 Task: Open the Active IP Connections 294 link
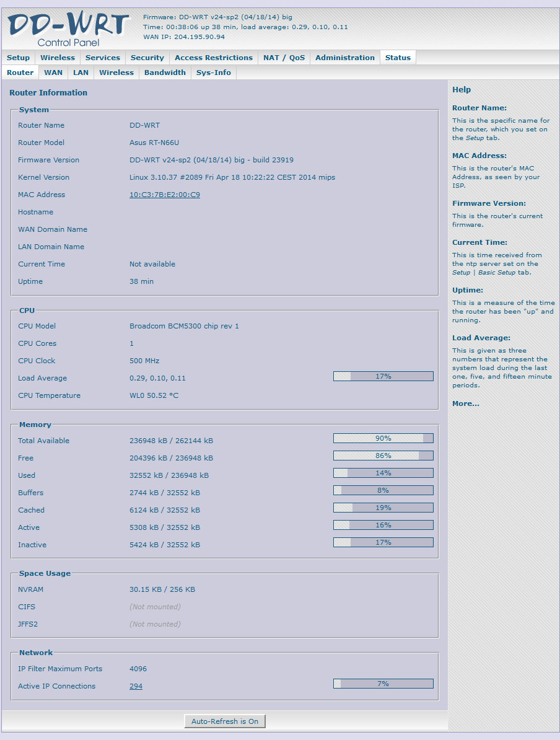[x=136, y=686]
